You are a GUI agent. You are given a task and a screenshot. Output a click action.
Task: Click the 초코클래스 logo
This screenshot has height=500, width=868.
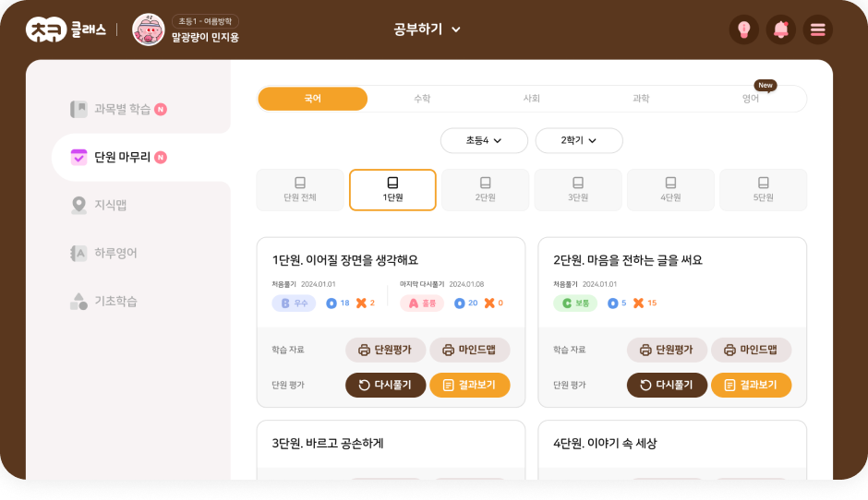(66, 30)
